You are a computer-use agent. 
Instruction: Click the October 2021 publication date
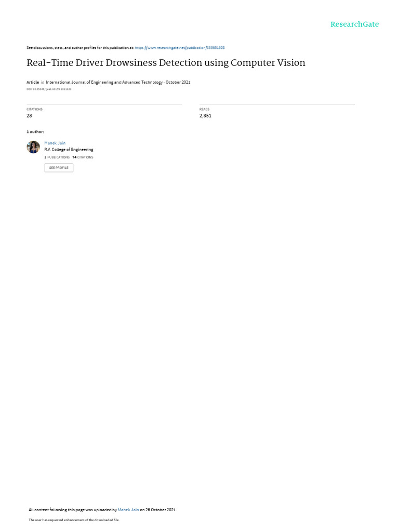(x=178, y=83)
